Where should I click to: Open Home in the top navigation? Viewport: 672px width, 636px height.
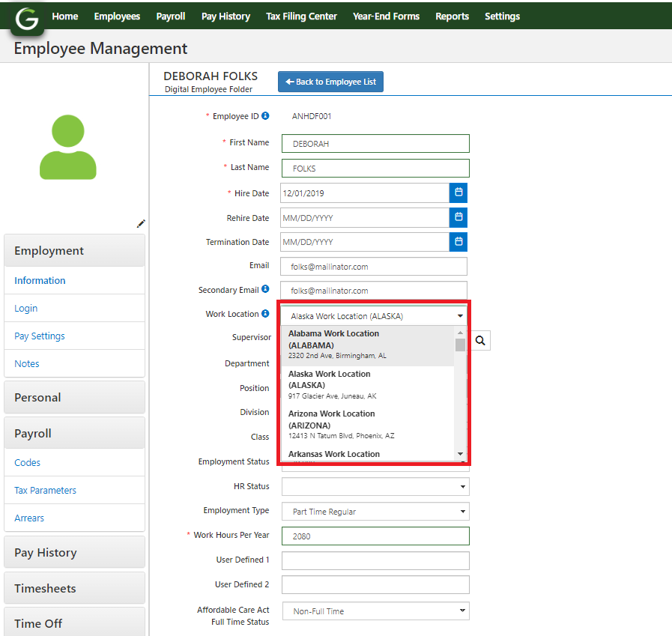[x=65, y=16]
